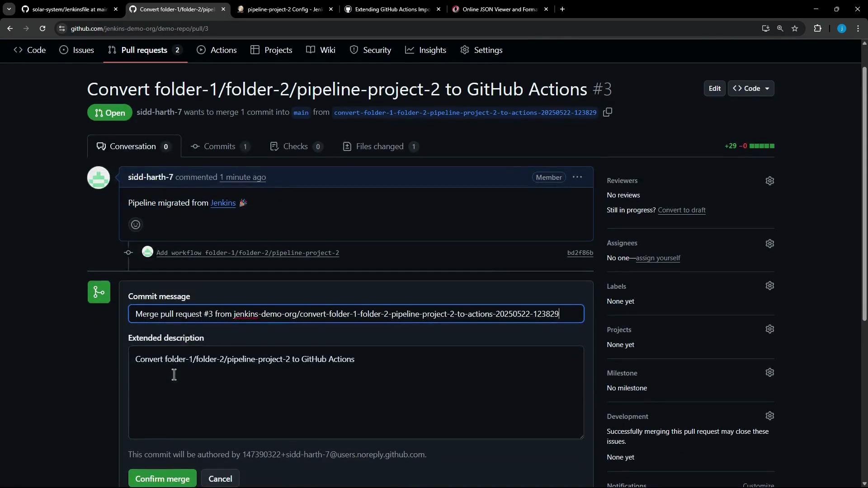The image size is (868, 488).
Task: Click commit author avatar in timeline
Action: tap(147, 252)
